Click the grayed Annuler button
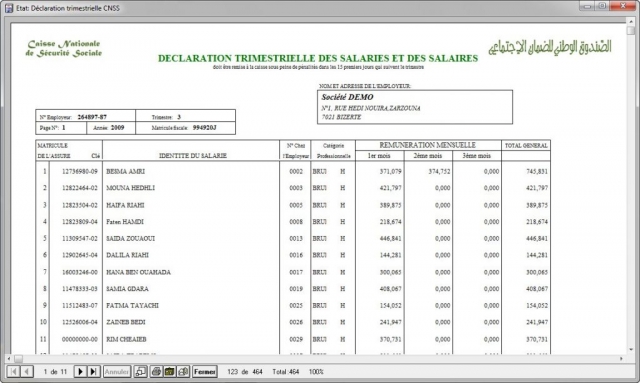This screenshot has height=383, width=640. pos(117,372)
